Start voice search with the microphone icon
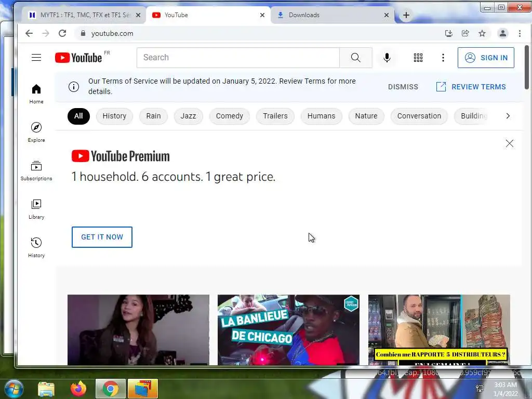Screen dimensions: 532x399 [x=387, y=58]
